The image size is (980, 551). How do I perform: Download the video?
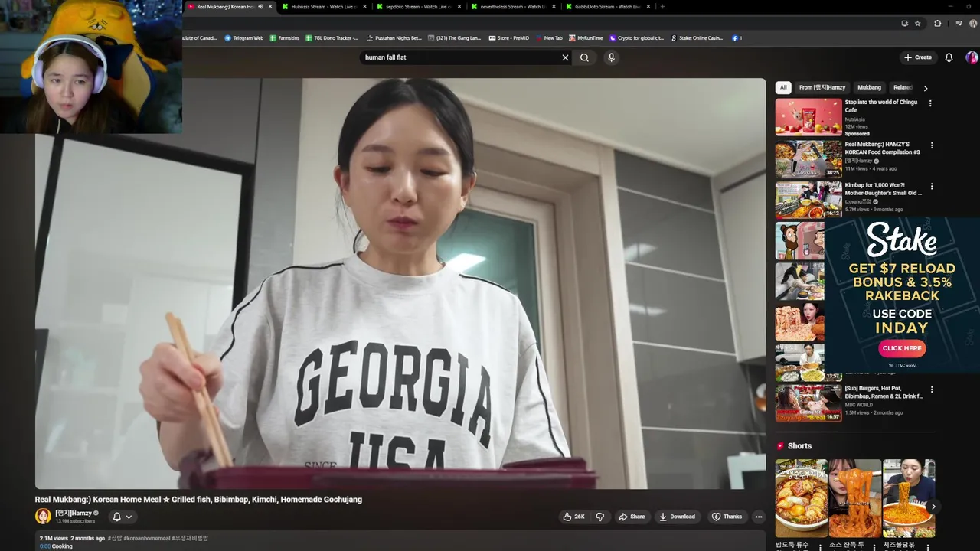click(677, 517)
